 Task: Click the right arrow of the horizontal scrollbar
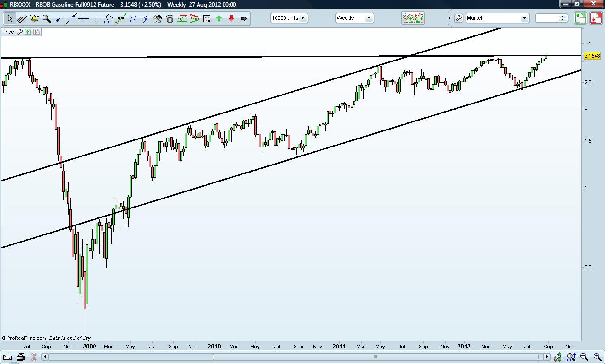[547, 357]
